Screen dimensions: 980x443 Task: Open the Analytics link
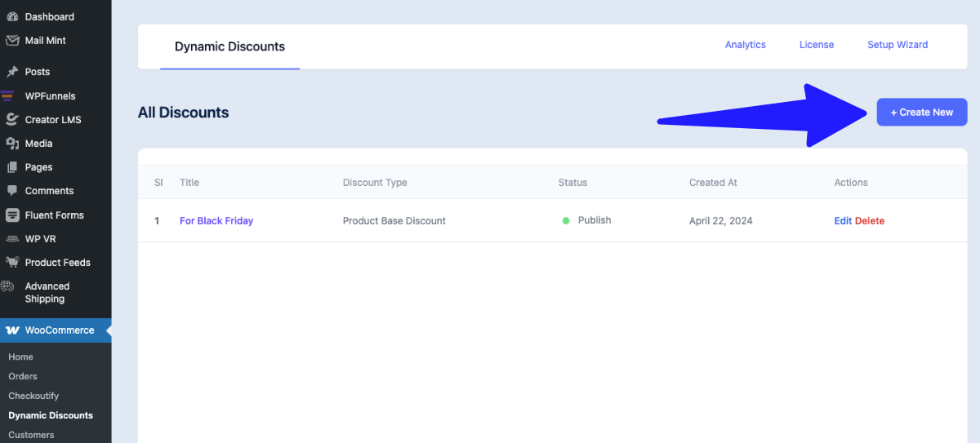coord(745,45)
